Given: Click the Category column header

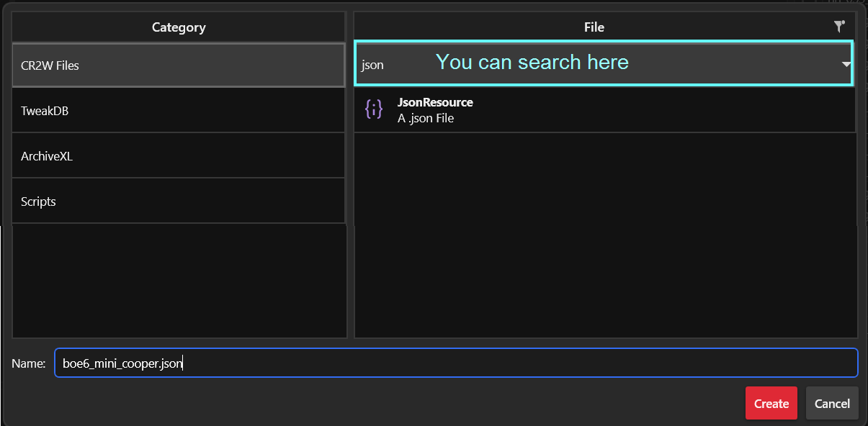Looking at the screenshot, I should pos(179,27).
